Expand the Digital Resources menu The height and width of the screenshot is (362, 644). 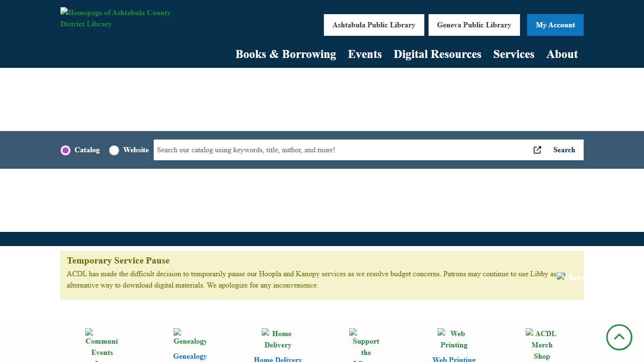tap(437, 54)
